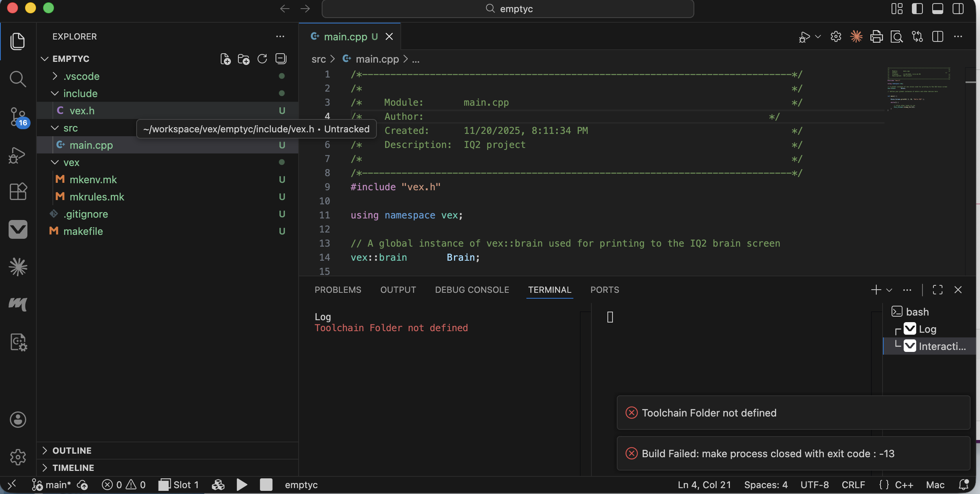Switch to the DEBUG CONSOLE tab

coord(472,290)
